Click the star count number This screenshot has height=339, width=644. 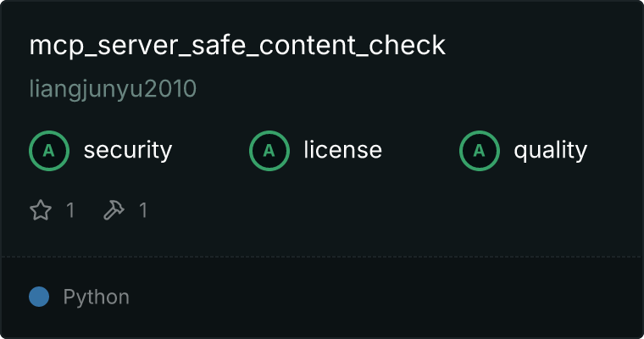[x=70, y=210]
